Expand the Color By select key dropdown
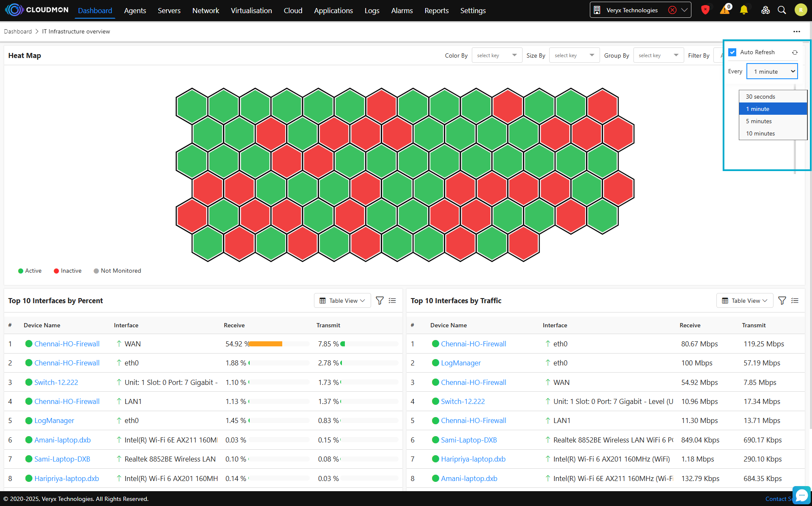812x506 pixels. point(497,55)
